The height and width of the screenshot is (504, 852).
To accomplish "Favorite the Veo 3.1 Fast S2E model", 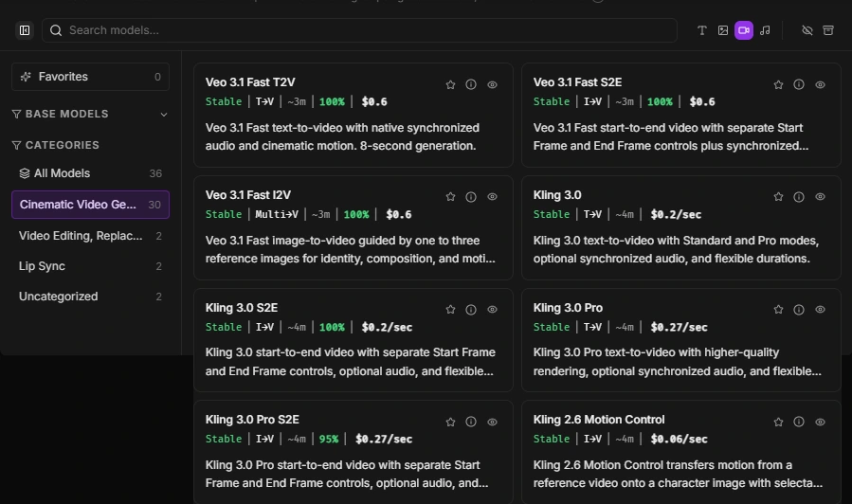I will pyautogui.click(x=778, y=84).
